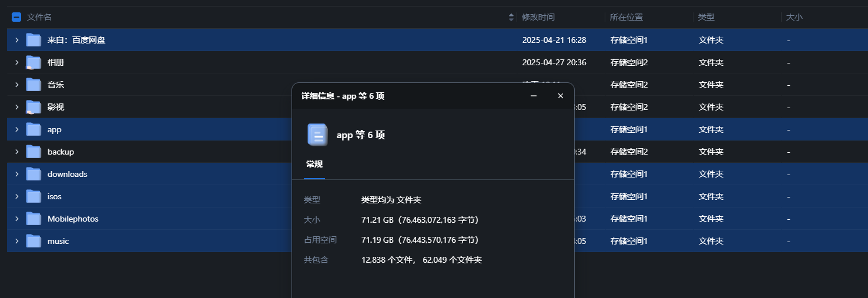Expand the 相册 folder row
Viewport: 868px width, 298px height.
pos(16,62)
